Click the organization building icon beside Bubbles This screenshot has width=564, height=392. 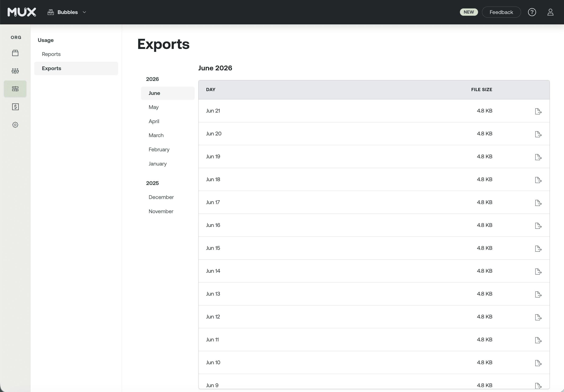(51, 12)
